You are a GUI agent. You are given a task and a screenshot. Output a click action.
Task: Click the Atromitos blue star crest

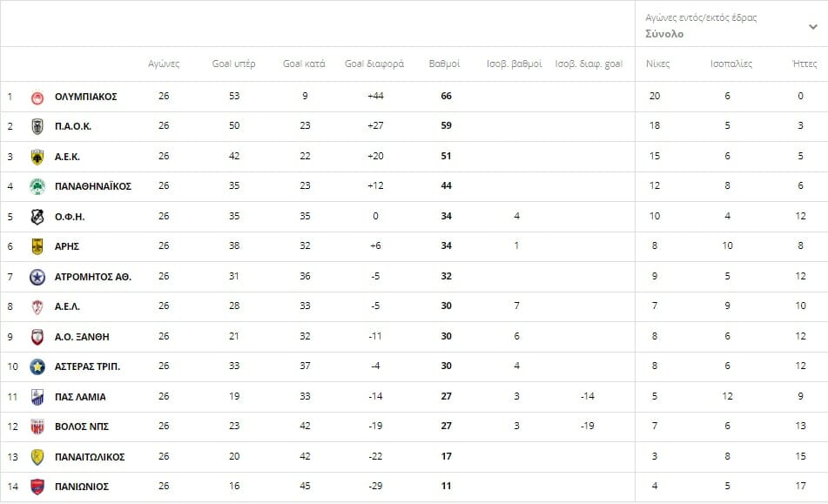pos(37,277)
